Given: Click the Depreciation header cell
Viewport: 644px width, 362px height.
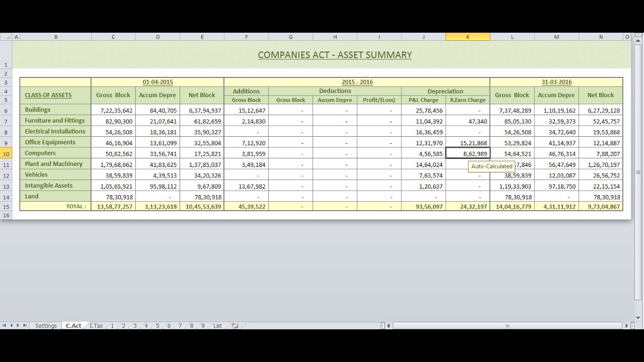Looking at the screenshot, I should pyautogui.click(x=445, y=91).
